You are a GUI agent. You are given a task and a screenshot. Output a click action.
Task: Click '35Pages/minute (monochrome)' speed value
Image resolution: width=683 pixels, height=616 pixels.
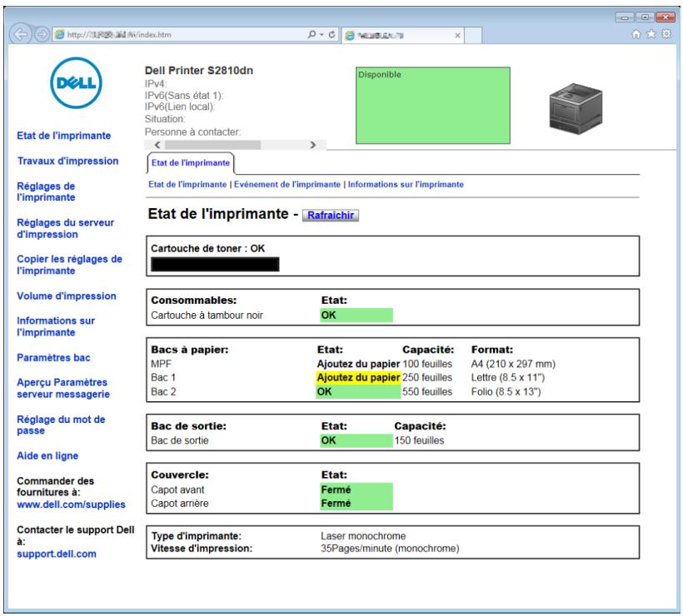(x=390, y=549)
